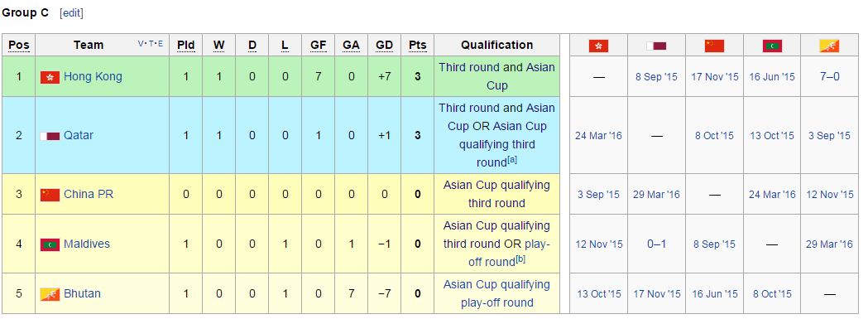The width and height of the screenshot is (868, 324).
Task: Open the 7–0 match result link
Action: click(829, 76)
